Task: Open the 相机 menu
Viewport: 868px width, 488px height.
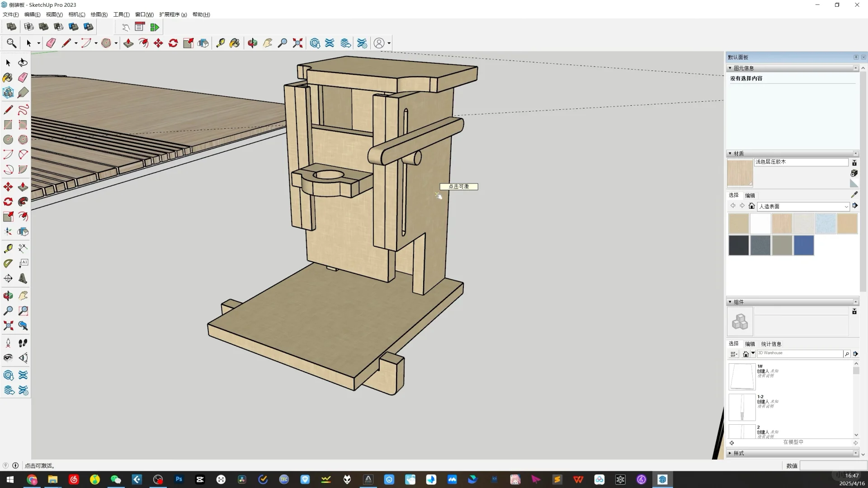Action: pyautogui.click(x=76, y=14)
